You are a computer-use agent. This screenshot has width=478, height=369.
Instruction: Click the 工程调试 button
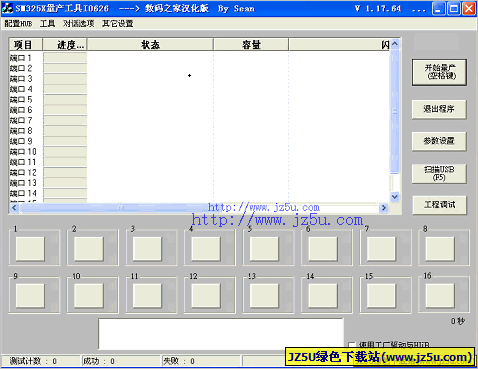click(x=439, y=205)
